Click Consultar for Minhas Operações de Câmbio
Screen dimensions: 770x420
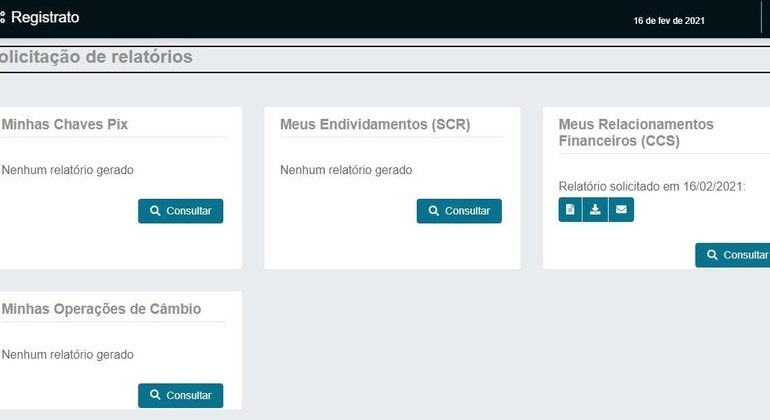[180, 395]
